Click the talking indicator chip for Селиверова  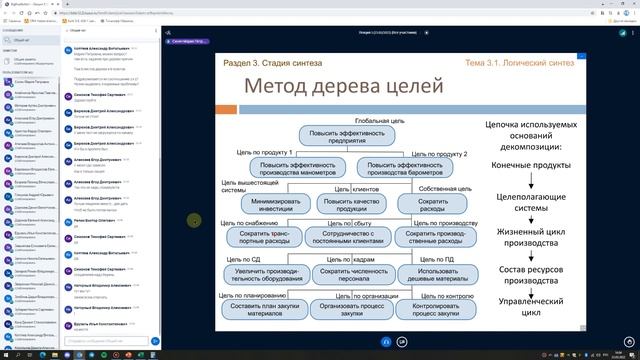click(x=187, y=41)
